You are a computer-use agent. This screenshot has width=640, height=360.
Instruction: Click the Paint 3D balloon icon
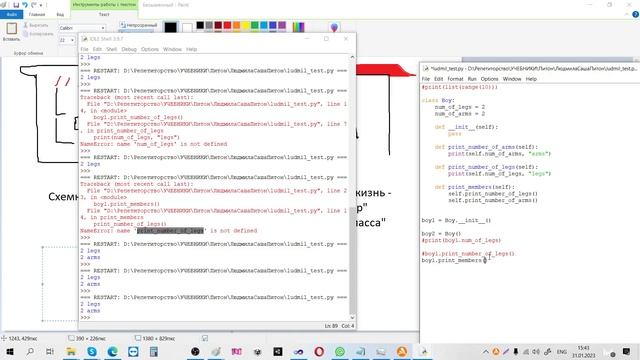(x=334, y=27)
